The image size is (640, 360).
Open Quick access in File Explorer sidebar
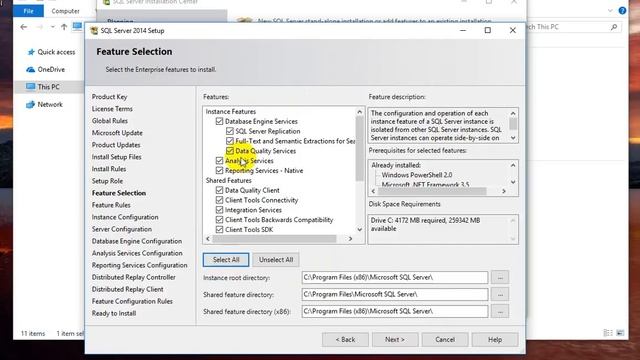pyautogui.click(x=51, y=52)
